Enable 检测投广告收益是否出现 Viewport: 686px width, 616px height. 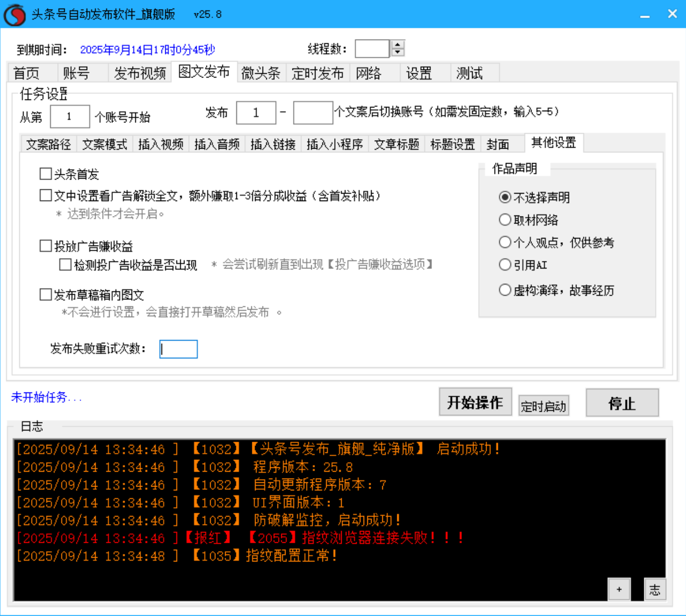pyautogui.click(x=65, y=264)
